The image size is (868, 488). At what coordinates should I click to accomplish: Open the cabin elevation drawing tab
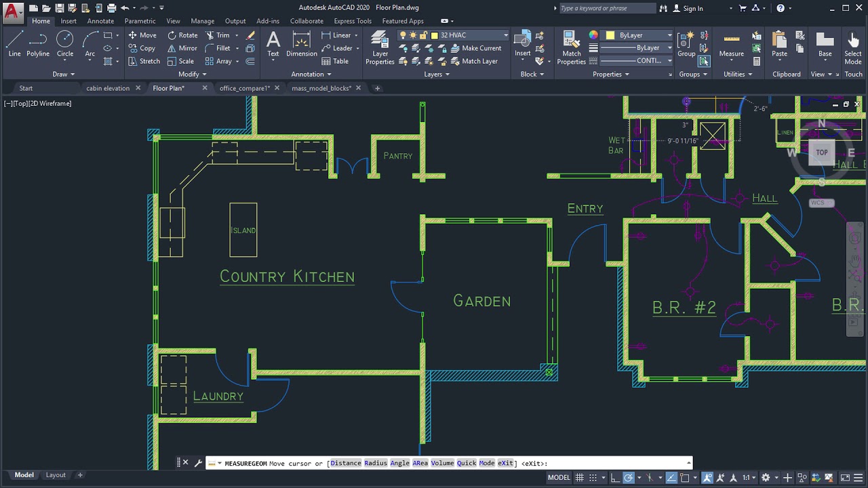[108, 87]
